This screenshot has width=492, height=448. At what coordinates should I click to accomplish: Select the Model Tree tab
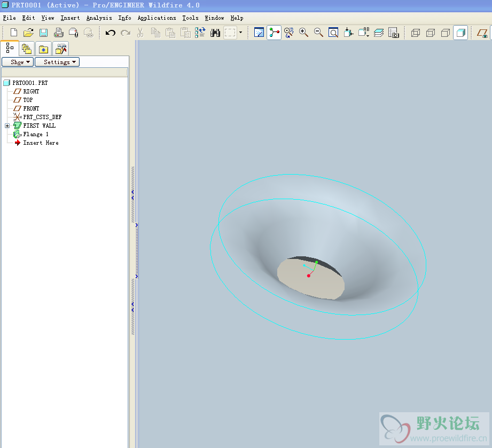coord(10,48)
